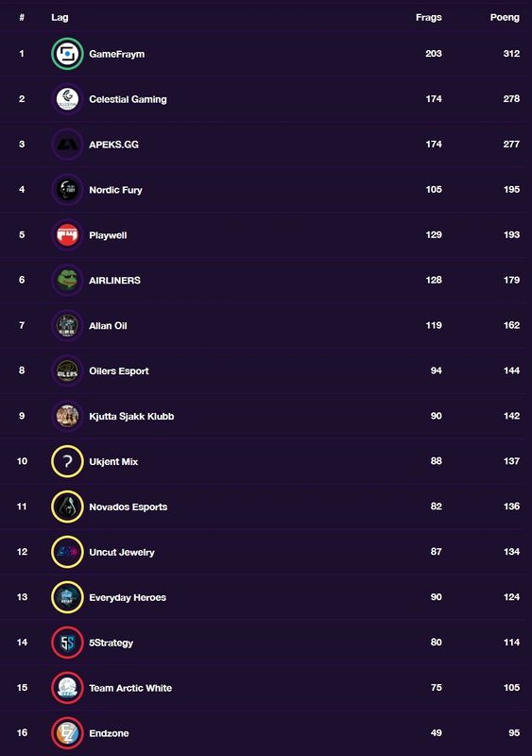Viewport: 532px width, 756px height.
Task: Select the Endzone EZ logo
Action: (67, 733)
